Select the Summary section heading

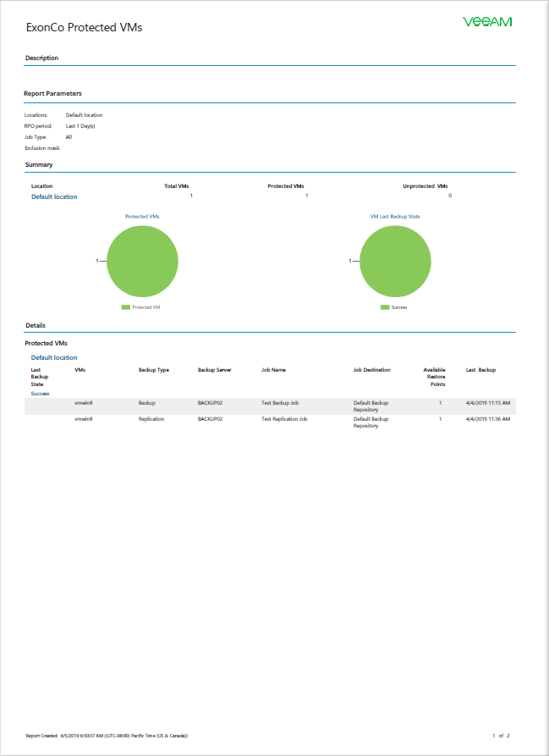tap(39, 165)
